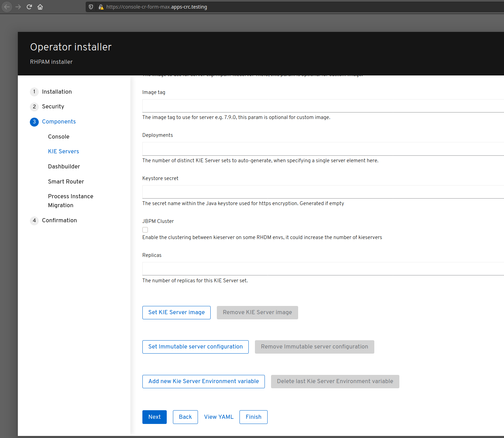This screenshot has height=438, width=504.
Task: Click Set Immutable server configuration button
Action: point(195,347)
